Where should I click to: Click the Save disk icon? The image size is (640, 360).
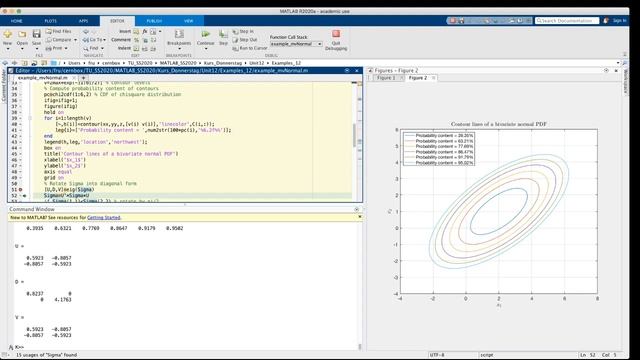point(36,34)
